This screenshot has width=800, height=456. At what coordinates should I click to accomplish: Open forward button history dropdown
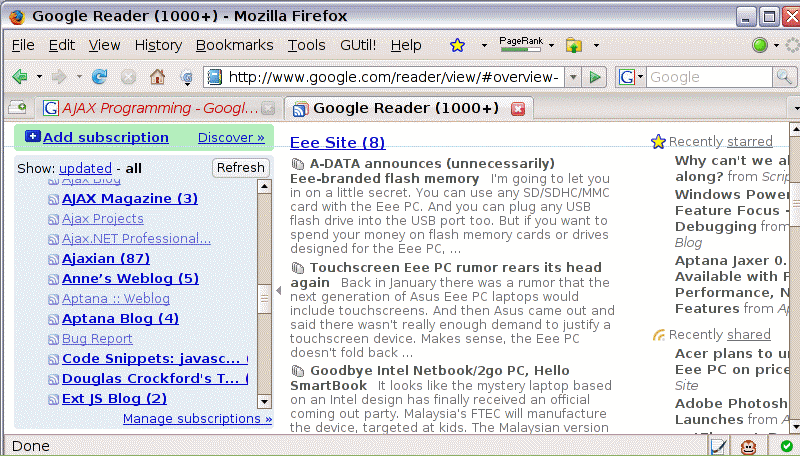pos(79,77)
